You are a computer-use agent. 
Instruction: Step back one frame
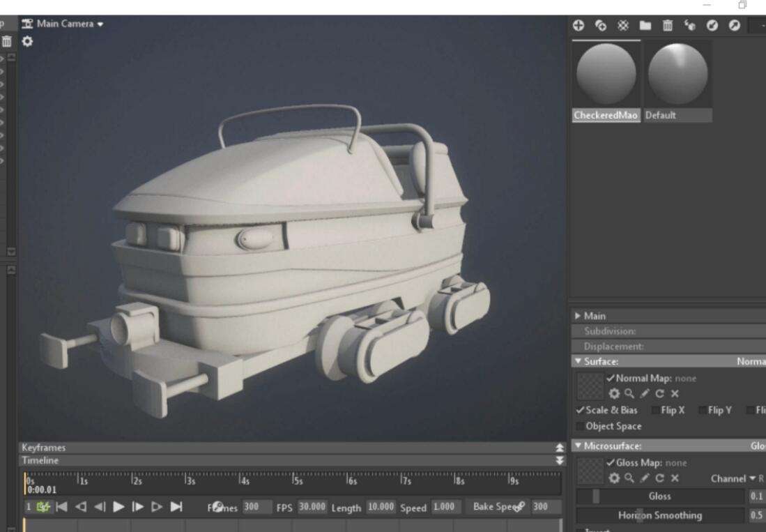click(100, 507)
